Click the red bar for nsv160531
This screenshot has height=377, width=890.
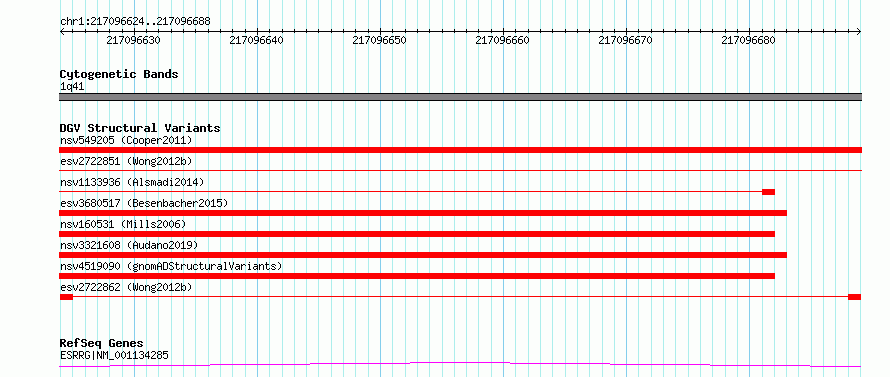coord(417,234)
